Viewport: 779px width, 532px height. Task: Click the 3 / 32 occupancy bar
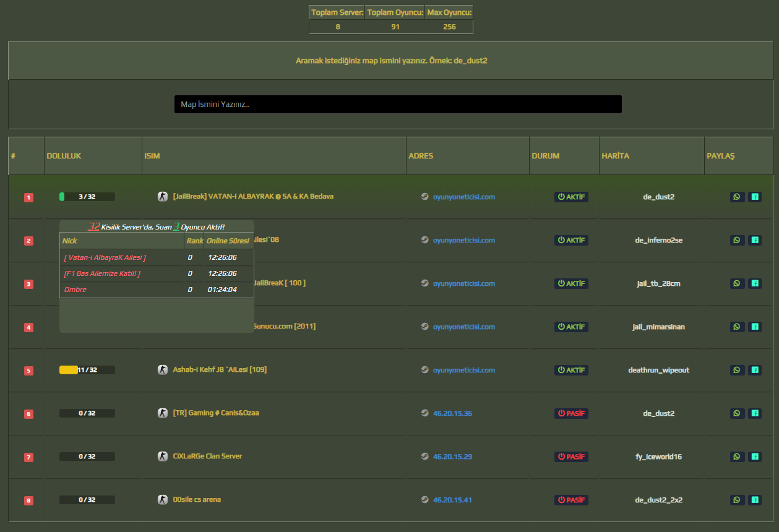pyautogui.click(x=87, y=197)
